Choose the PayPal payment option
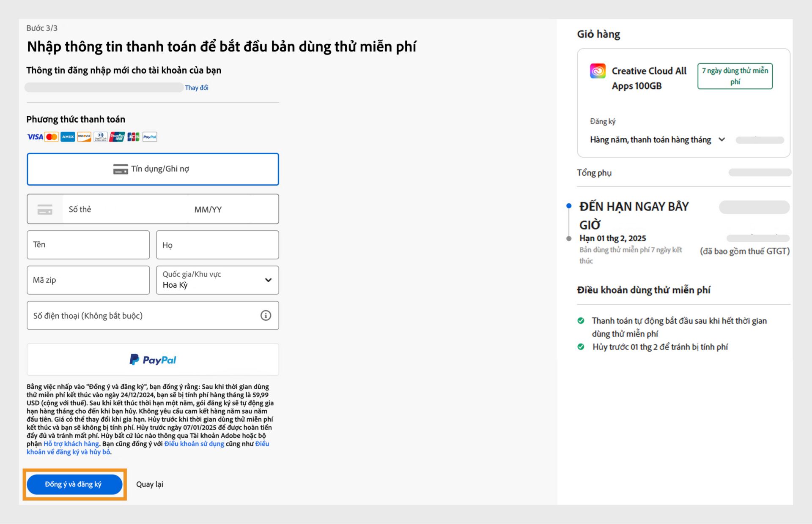The height and width of the screenshot is (524, 812). (153, 360)
